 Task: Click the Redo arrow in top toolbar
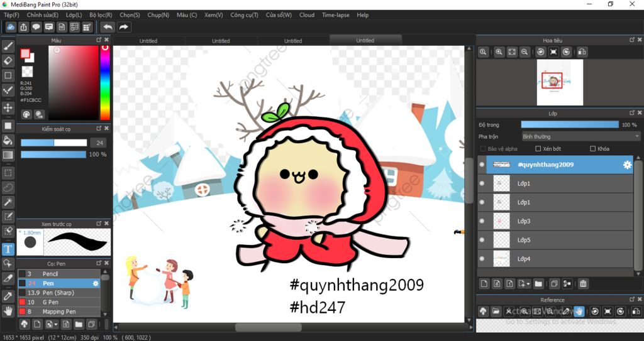click(x=123, y=27)
